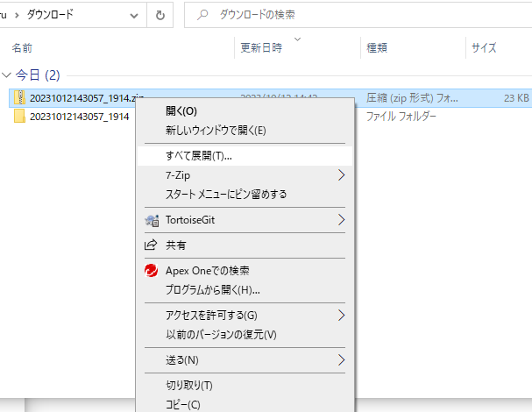Click the ダウンロードの検索 search field

tap(351, 15)
